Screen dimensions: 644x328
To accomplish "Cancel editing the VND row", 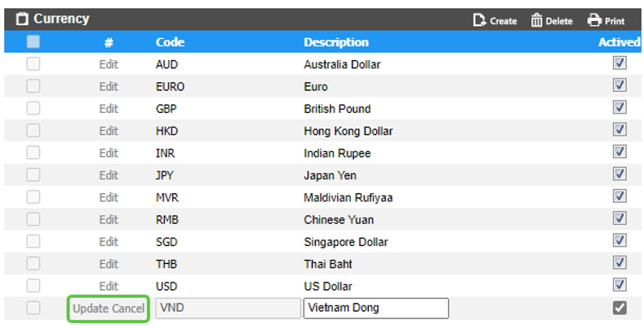I will [129, 309].
